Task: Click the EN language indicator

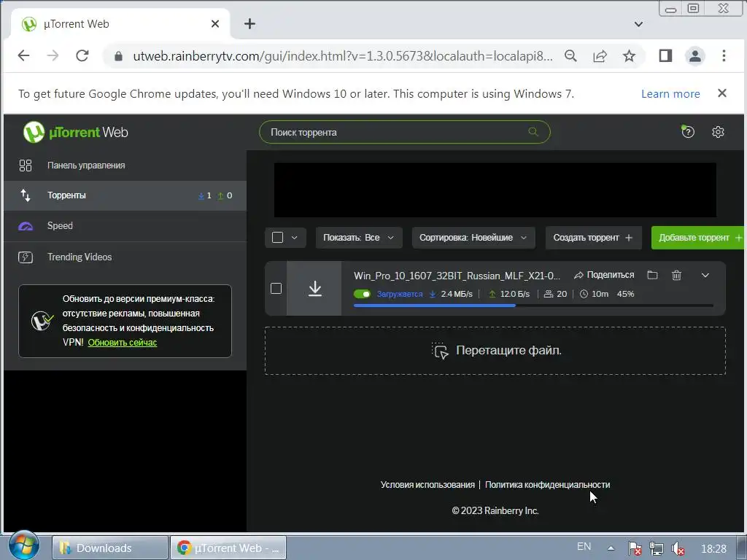Action: pyautogui.click(x=584, y=547)
